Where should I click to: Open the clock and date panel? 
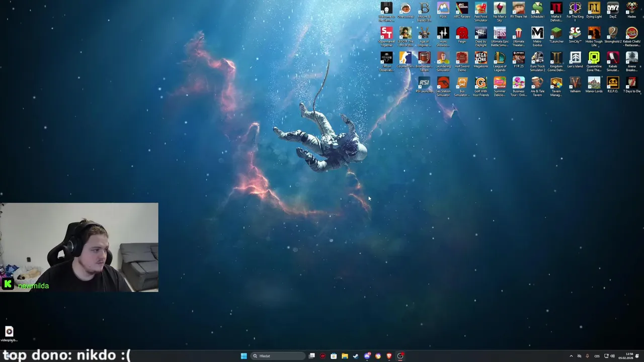pyautogui.click(x=626, y=356)
